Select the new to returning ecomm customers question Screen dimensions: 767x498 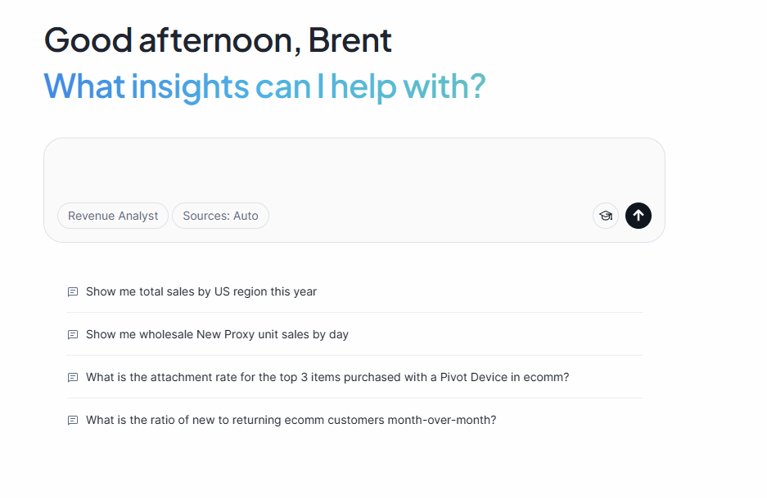tap(291, 420)
